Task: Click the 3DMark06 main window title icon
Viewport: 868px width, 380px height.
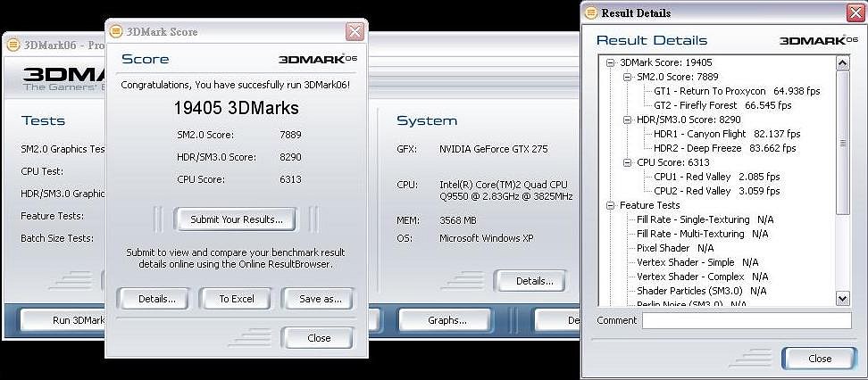Action: point(13,45)
